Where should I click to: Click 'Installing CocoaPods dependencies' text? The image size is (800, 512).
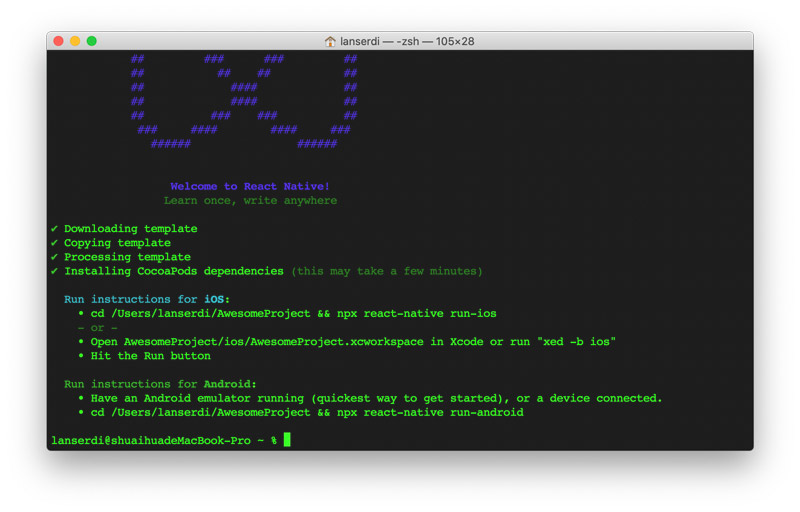click(174, 271)
